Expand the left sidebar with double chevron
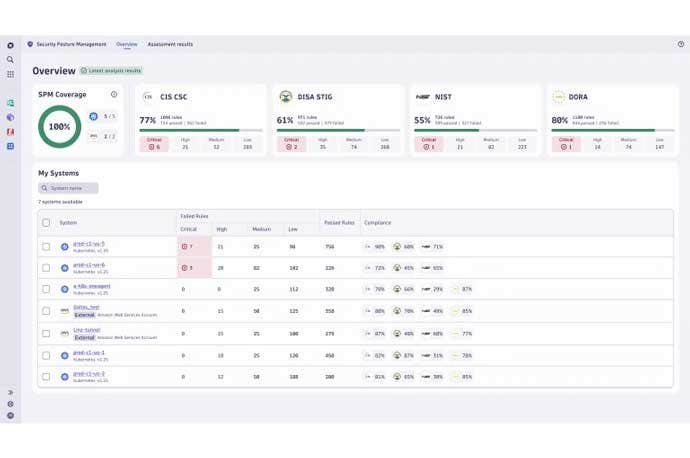Image resolution: width=690 pixels, height=458 pixels. coord(10,392)
